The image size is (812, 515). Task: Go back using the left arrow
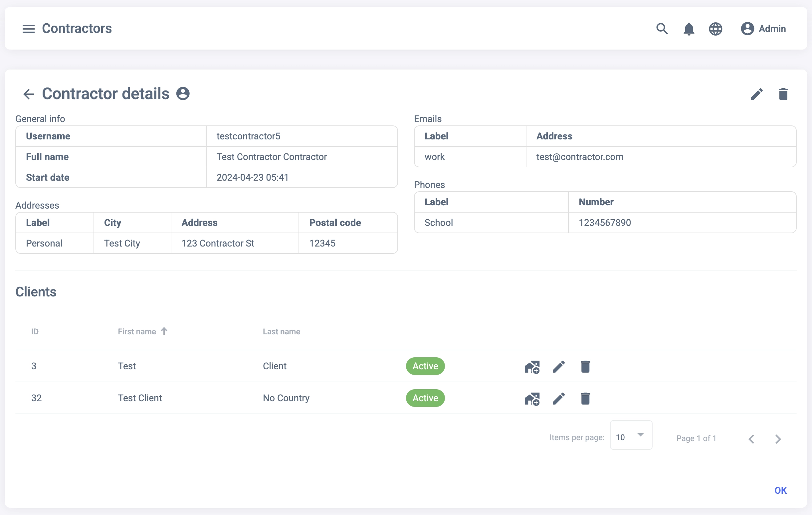coord(29,94)
